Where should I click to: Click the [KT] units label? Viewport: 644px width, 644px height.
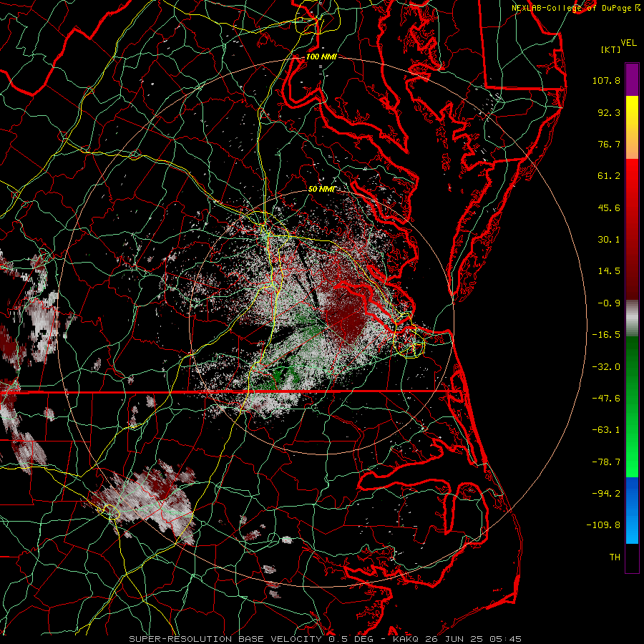610,49
